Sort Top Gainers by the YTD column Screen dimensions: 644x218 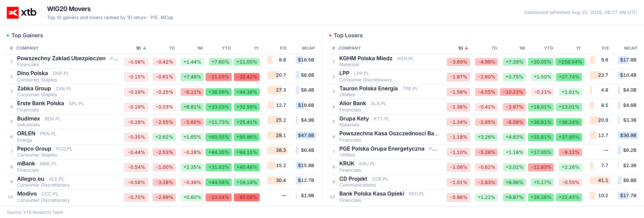pyautogui.click(x=226, y=48)
